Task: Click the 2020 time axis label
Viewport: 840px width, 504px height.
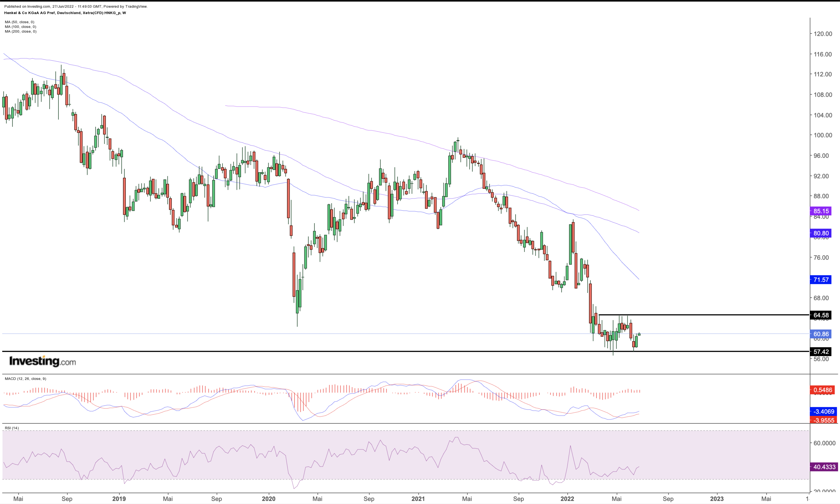Action: pyautogui.click(x=268, y=499)
